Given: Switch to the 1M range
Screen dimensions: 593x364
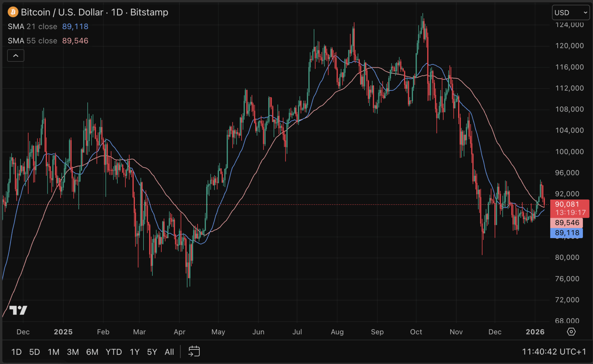Looking at the screenshot, I should click(x=53, y=352).
